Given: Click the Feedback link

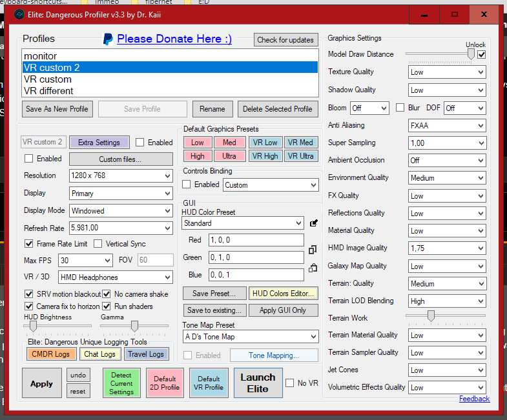Looking at the screenshot, I should point(474,399).
